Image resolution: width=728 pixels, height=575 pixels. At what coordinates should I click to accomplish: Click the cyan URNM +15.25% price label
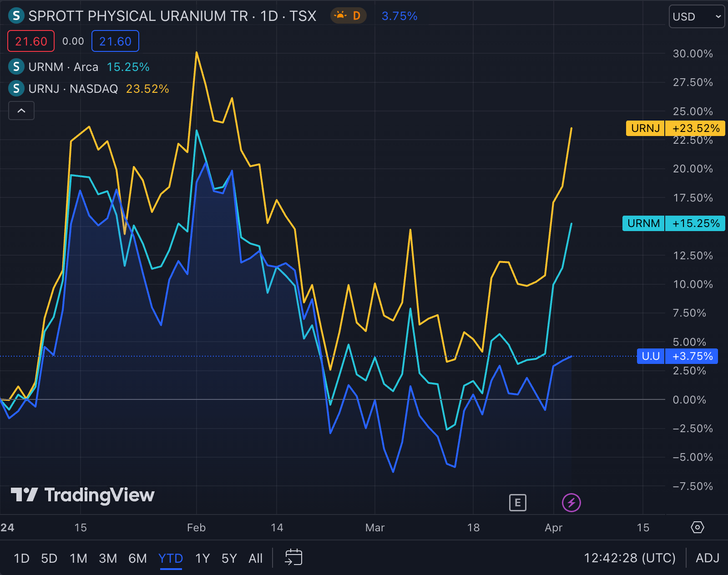pos(674,223)
